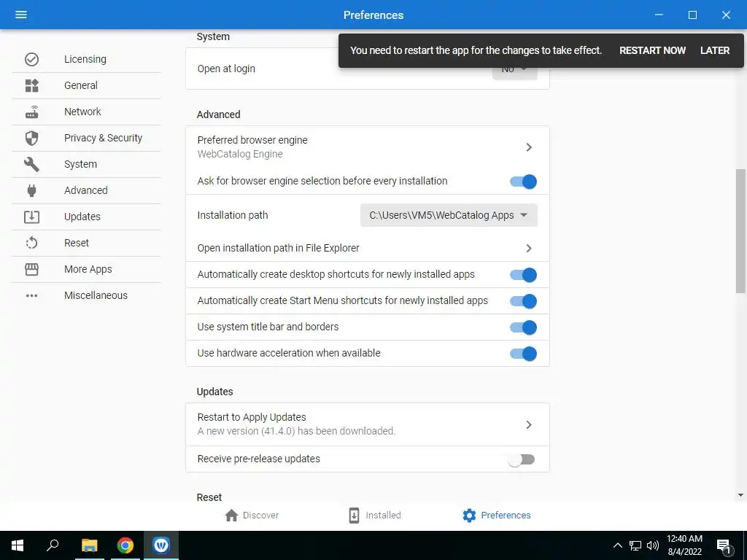Open Windows Start menu
Image resolution: width=747 pixels, height=560 pixels.
tap(18, 545)
